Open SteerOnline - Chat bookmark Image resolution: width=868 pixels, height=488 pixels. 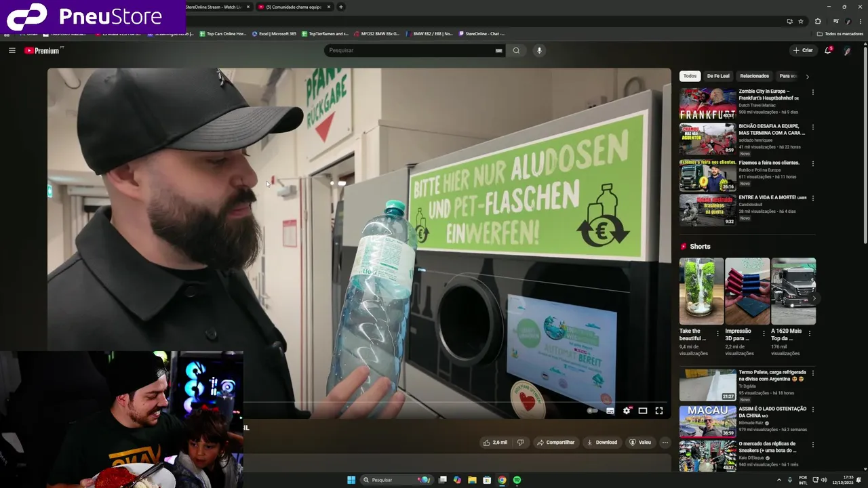coord(481,33)
